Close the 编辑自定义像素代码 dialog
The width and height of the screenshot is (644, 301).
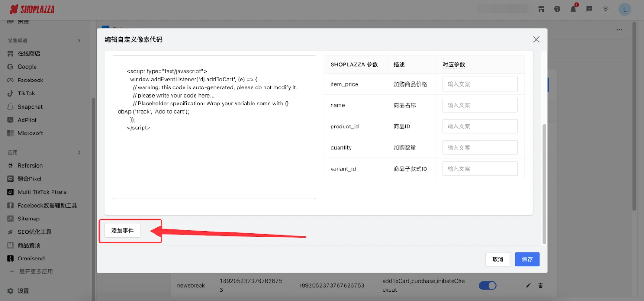[536, 40]
